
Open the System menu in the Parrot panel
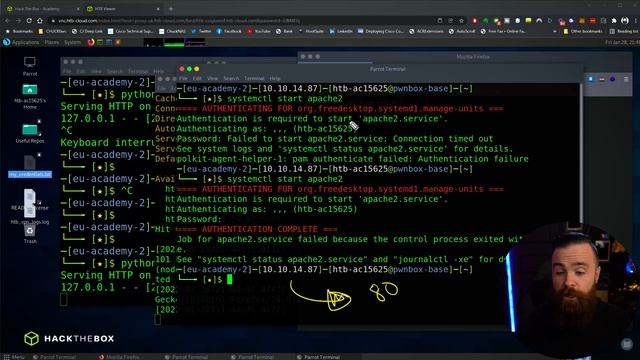tap(72, 42)
